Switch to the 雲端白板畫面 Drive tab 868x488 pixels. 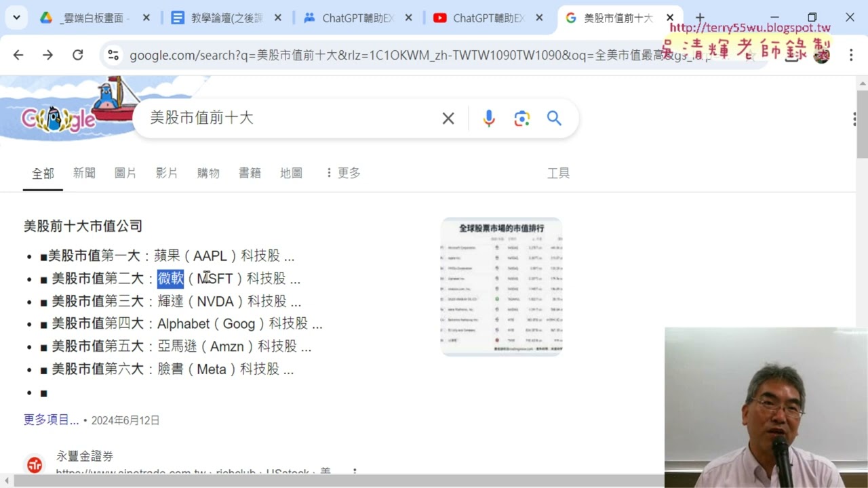94,18
